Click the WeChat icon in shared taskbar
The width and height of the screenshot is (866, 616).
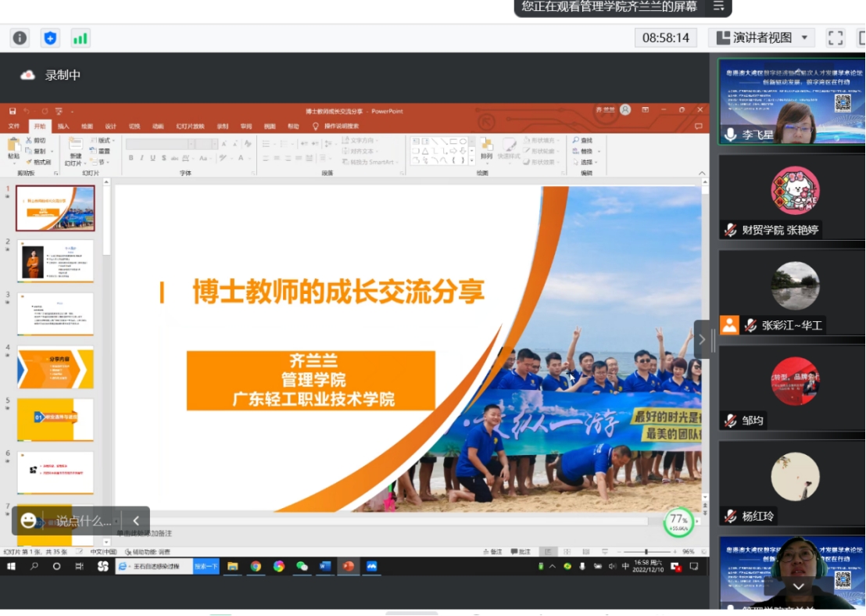(x=302, y=566)
